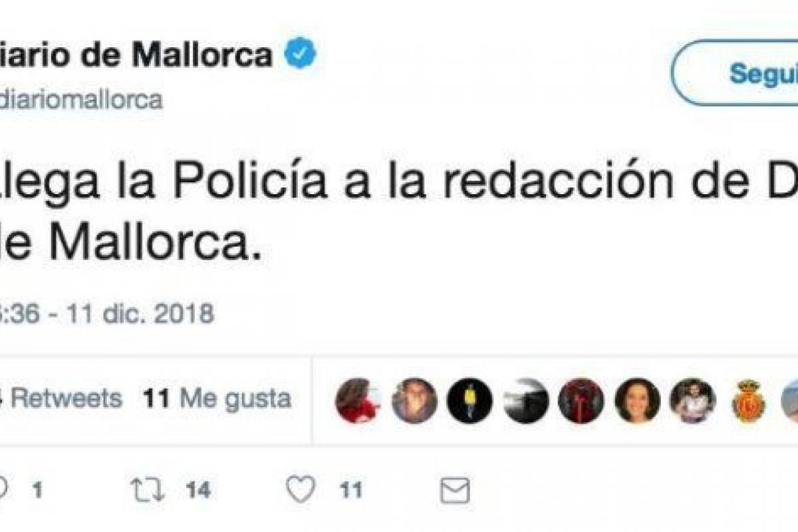View the Retweets count list

(61, 398)
